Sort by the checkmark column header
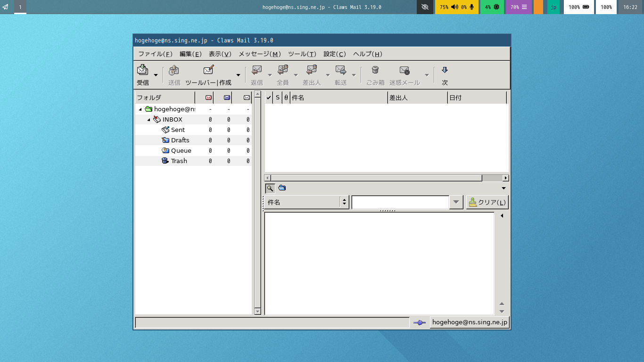 coord(269,98)
